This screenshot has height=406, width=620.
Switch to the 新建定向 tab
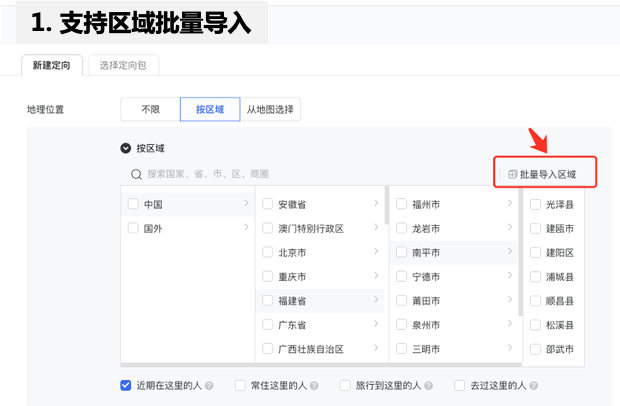pyautogui.click(x=52, y=65)
